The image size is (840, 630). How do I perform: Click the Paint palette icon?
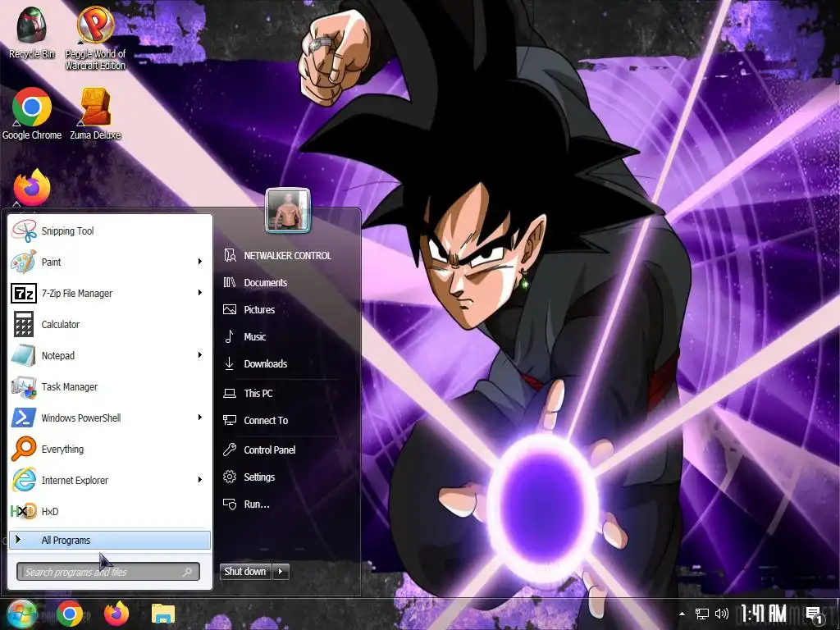pyautogui.click(x=24, y=262)
